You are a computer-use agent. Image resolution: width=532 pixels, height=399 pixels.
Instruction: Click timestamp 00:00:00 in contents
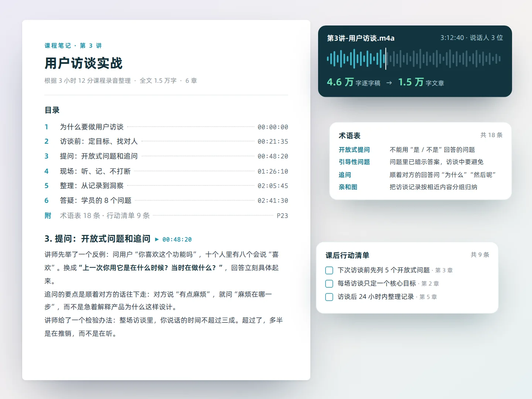click(x=273, y=127)
